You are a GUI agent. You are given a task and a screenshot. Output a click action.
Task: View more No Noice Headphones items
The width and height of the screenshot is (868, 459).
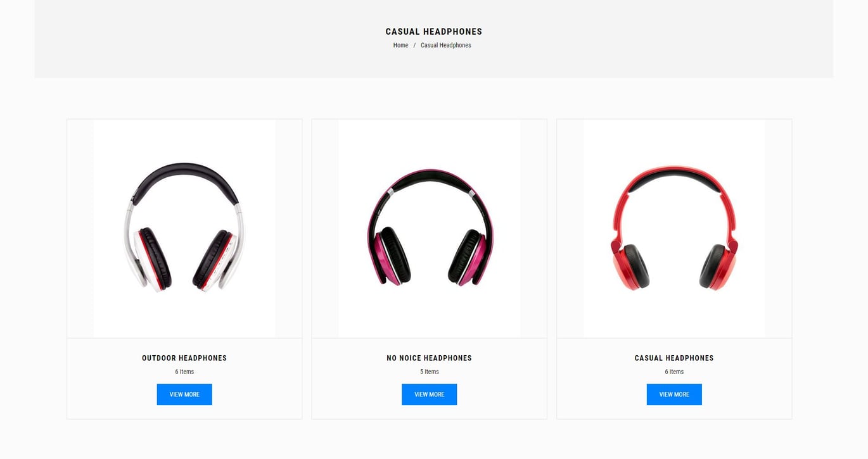430,394
